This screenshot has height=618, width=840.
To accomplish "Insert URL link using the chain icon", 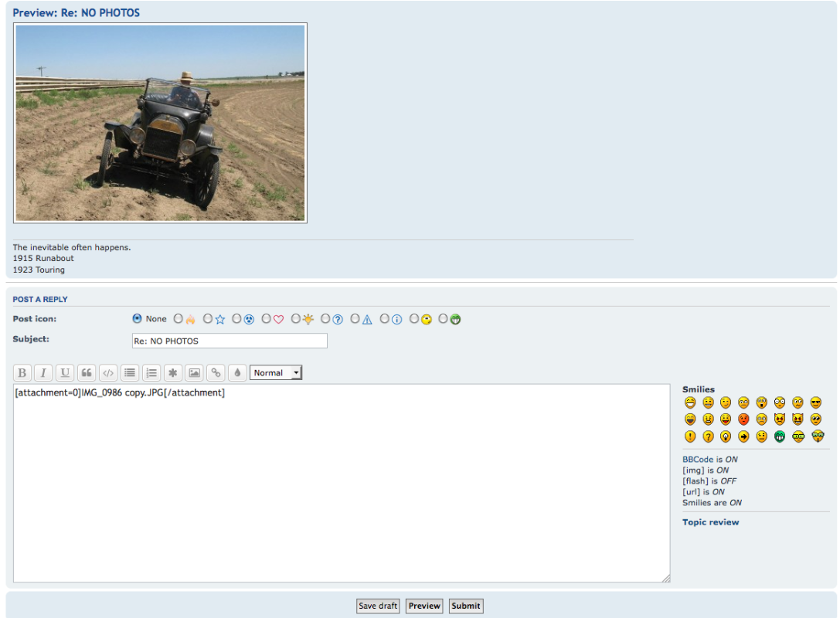I will 216,373.
